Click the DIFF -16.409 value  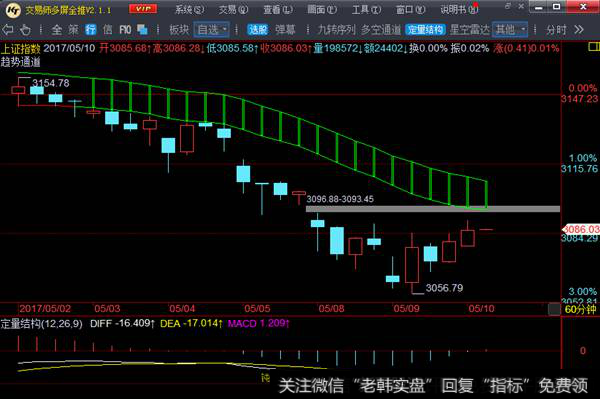pyautogui.click(x=122, y=324)
